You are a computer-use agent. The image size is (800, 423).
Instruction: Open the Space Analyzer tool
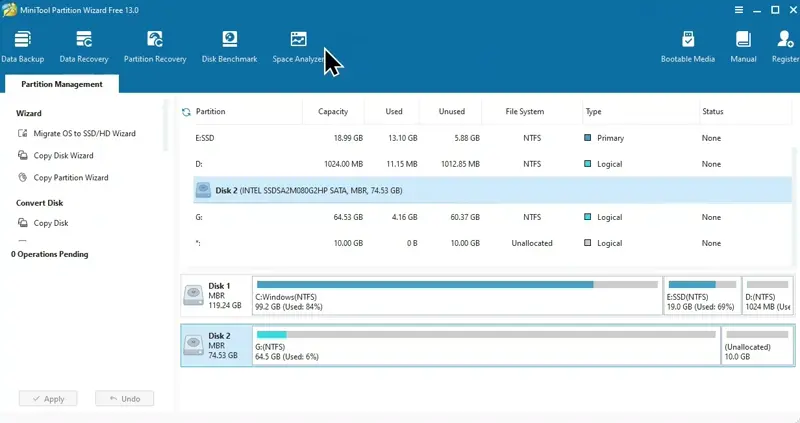(x=298, y=46)
